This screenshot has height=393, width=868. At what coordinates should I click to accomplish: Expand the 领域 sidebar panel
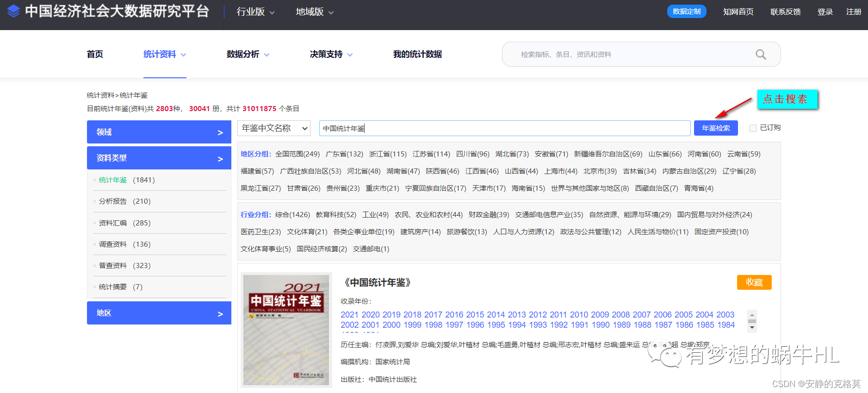[159, 132]
